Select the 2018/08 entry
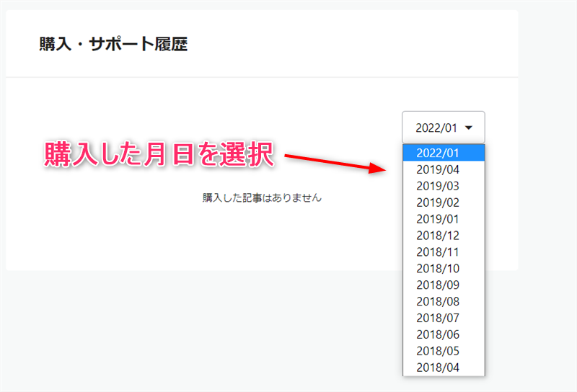 (x=444, y=301)
